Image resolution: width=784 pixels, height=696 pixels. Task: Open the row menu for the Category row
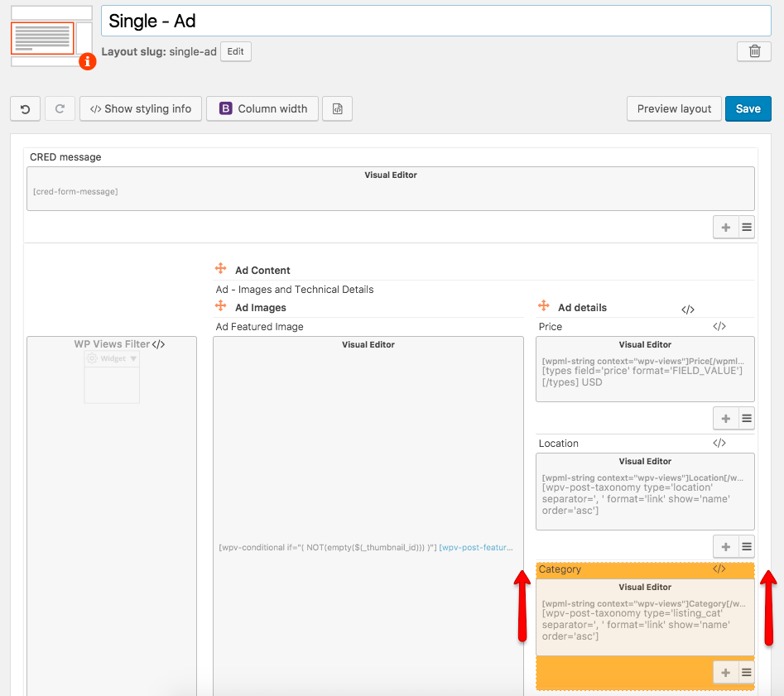coord(747,673)
